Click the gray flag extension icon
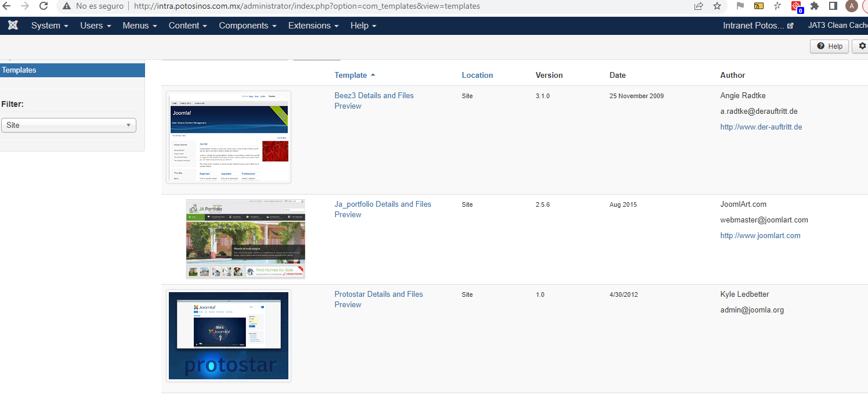 (740, 6)
